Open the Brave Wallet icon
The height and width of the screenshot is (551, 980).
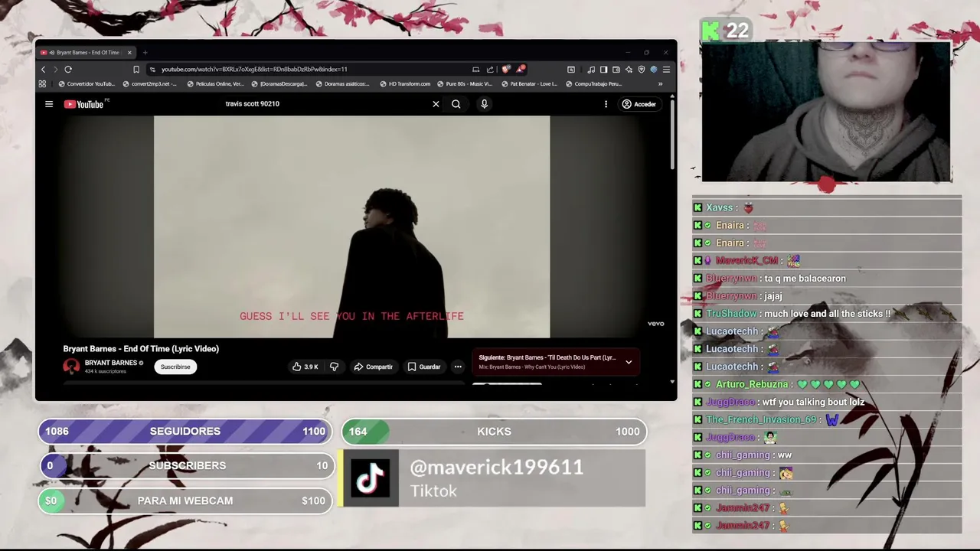[616, 70]
